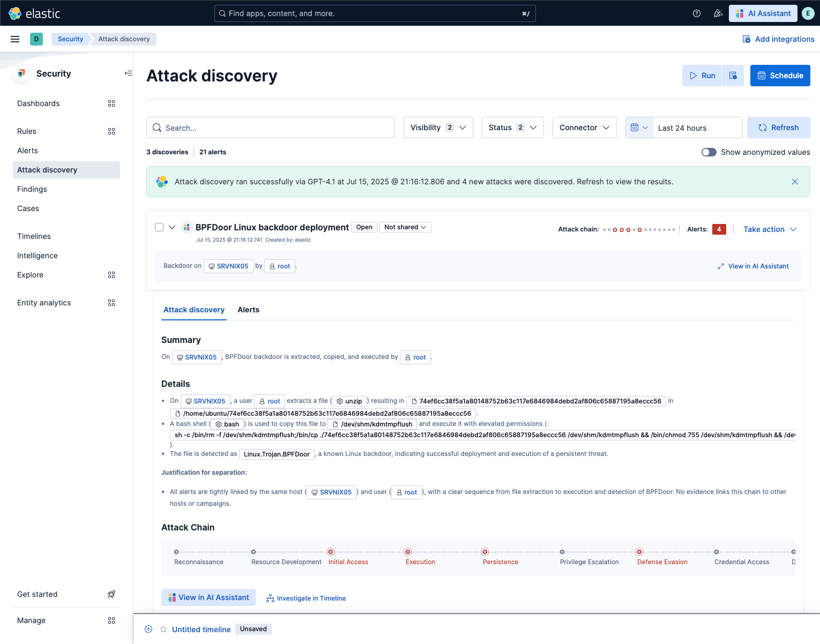The image size is (820, 644).
Task: Collapse the BPFDoor discovery accordion chevron
Action: 172,227
